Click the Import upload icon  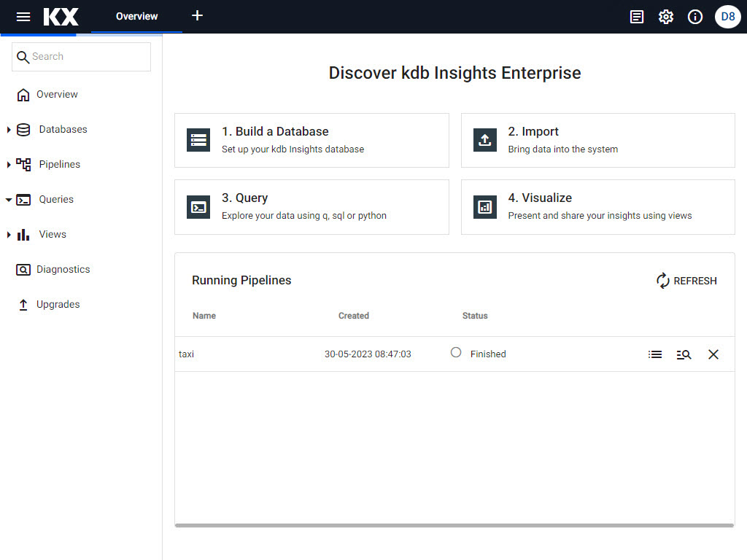485,140
